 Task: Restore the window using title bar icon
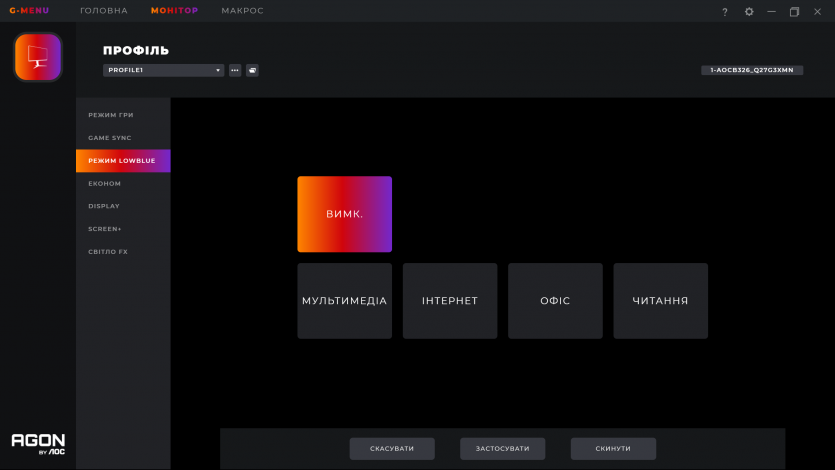[794, 11]
